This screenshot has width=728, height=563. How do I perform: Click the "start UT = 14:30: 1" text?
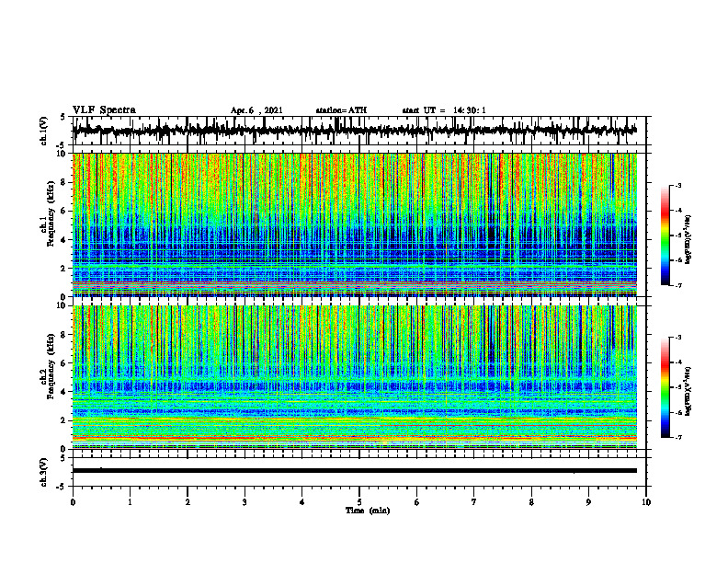tap(444, 110)
